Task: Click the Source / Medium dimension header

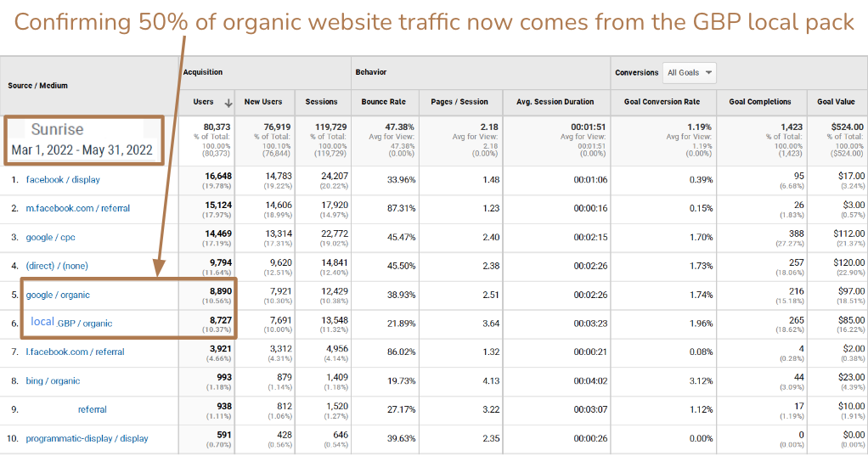Action: (38, 86)
